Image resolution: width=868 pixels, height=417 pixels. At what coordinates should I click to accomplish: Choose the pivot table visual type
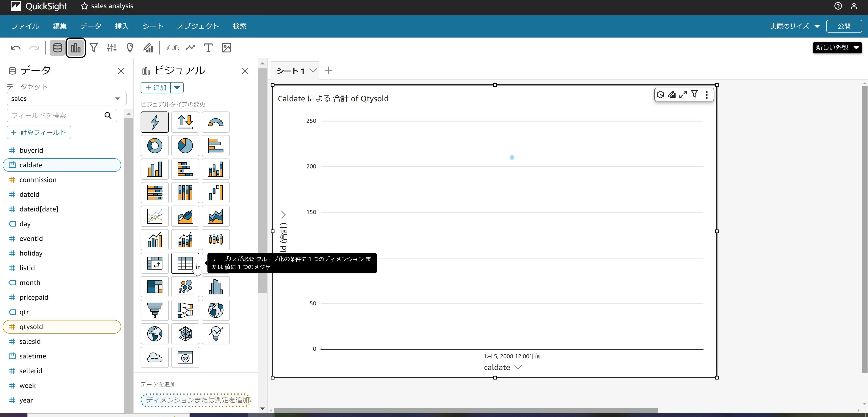pos(155,263)
